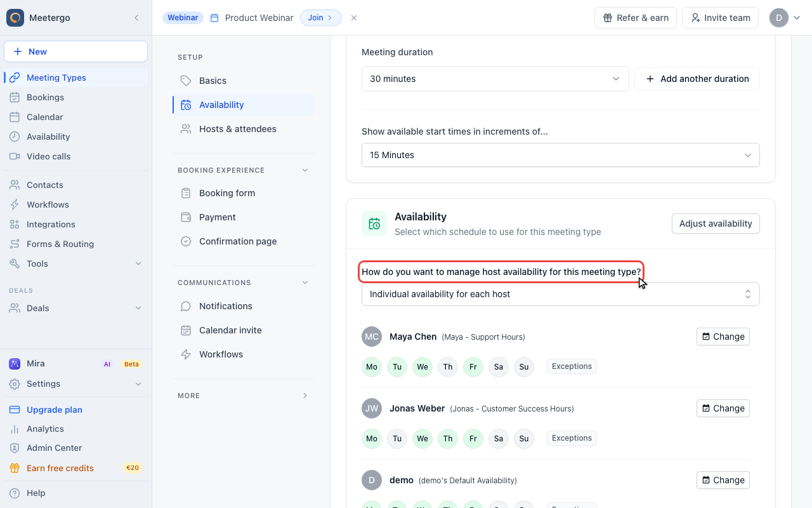Viewport: 812px width, 508px height.
Task: Open the Booking form settings
Action: click(244, 193)
